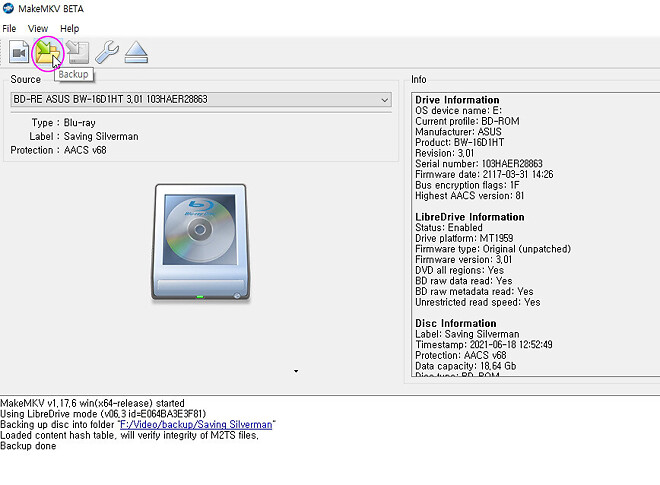Click 'Firmware type: Original (unpatched)' text
This screenshot has width=660, height=485.
pyautogui.click(x=493, y=249)
